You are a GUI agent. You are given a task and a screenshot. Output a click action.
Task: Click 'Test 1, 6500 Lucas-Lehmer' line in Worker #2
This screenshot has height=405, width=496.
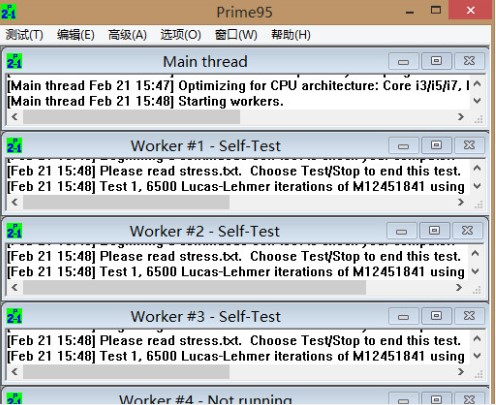coord(236,272)
